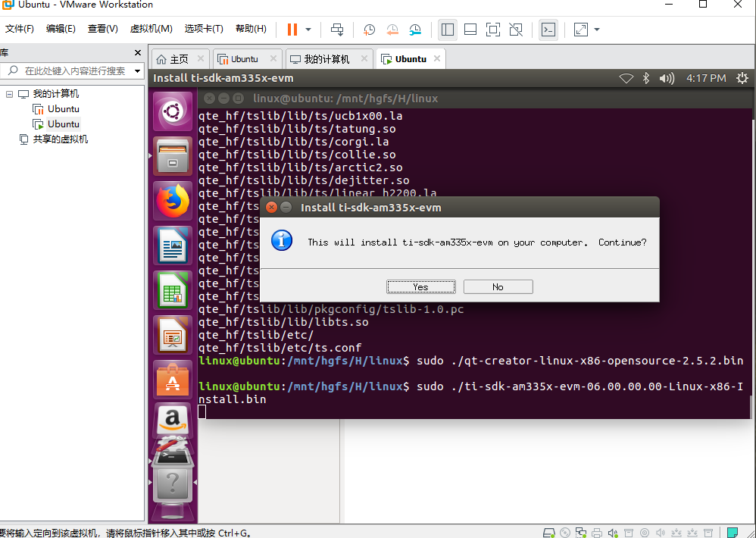Image resolution: width=756 pixels, height=538 pixels.
Task: Send Ctrl+Alt+Del to the virtual machine
Action: tap(337, 30)
